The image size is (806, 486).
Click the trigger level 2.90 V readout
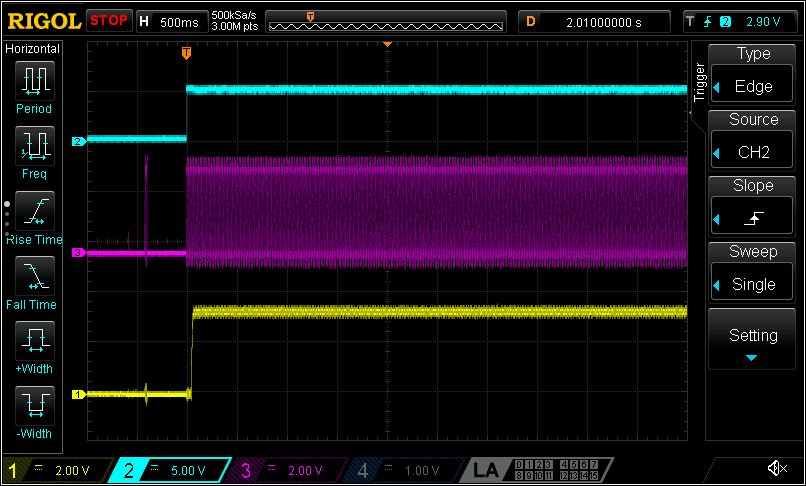(x=763, y=22)
